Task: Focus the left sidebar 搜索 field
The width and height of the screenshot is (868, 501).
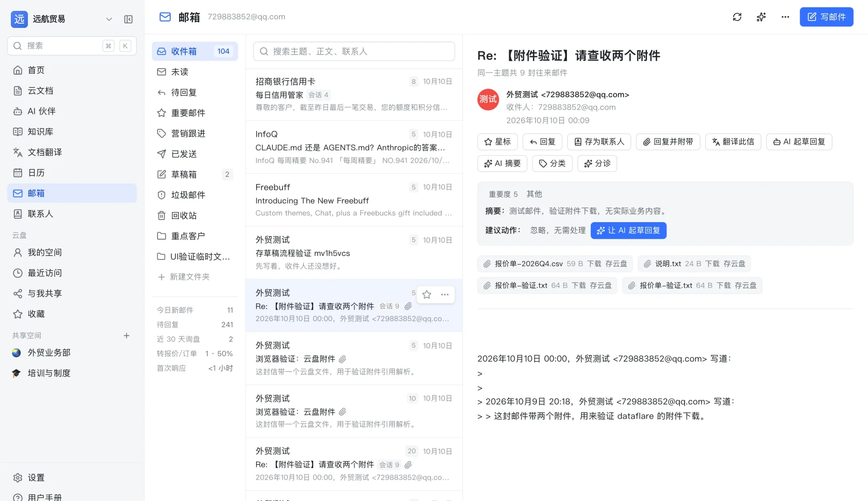Action: (72, 46)
